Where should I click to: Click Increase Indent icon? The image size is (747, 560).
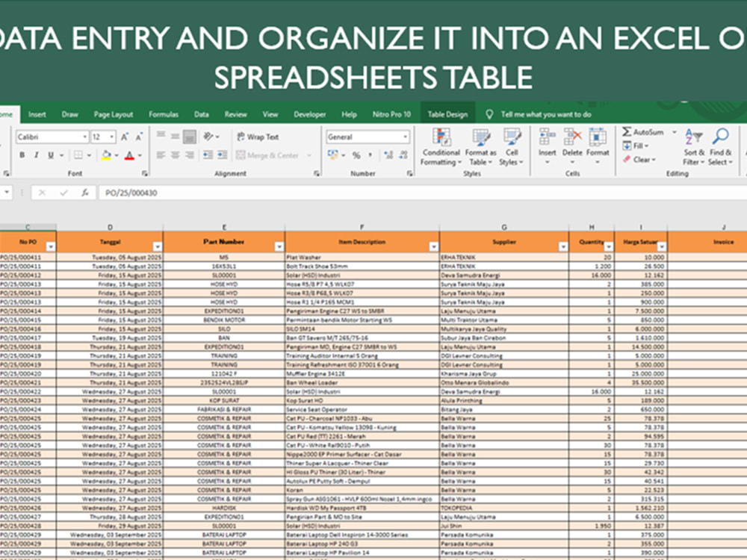tap(222, 155)
